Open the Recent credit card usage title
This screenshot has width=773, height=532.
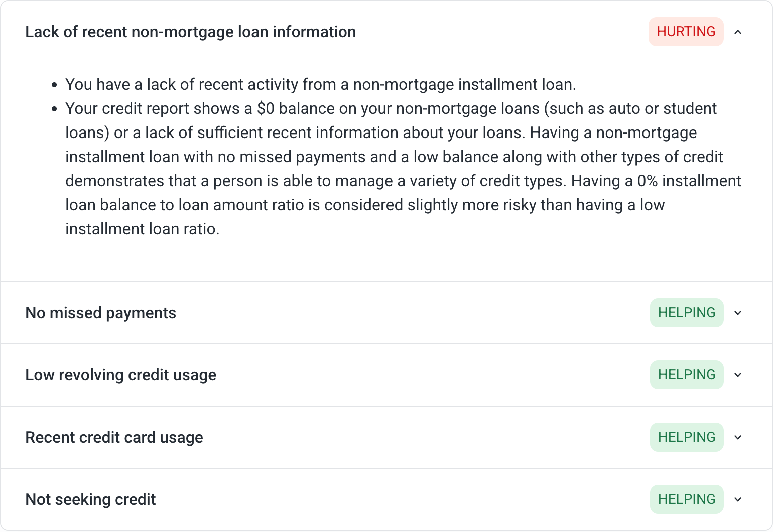pos(114,437)
